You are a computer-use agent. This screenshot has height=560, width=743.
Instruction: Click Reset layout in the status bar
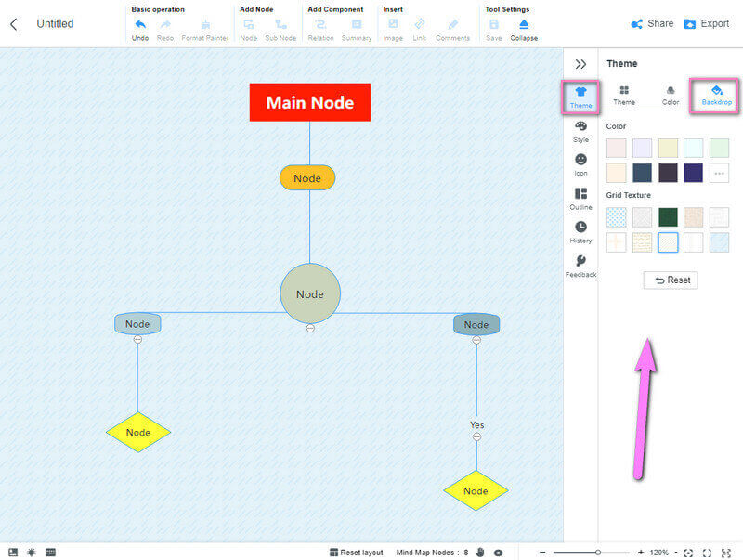pos(356,552)
